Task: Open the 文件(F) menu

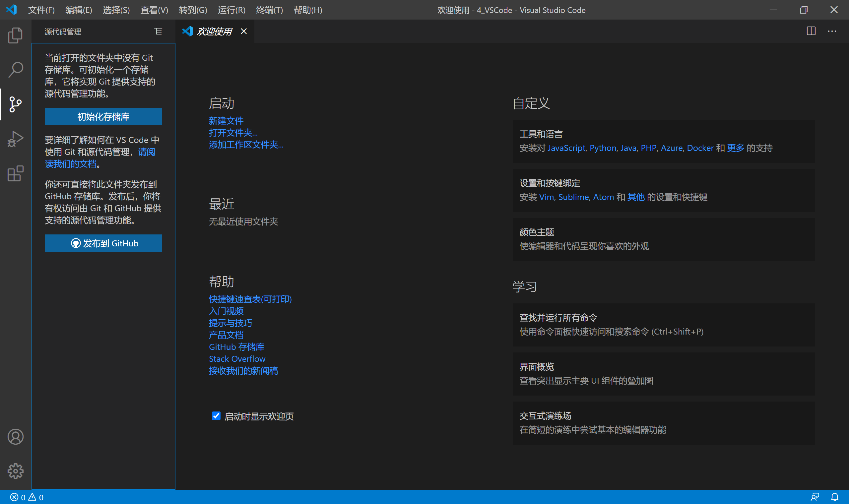Action: pos(41,10)
